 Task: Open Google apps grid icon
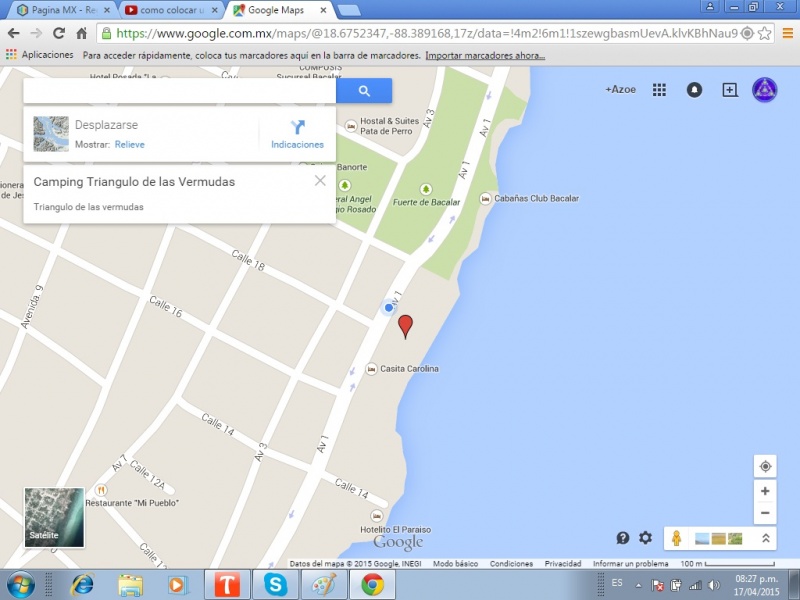[659, 90]
